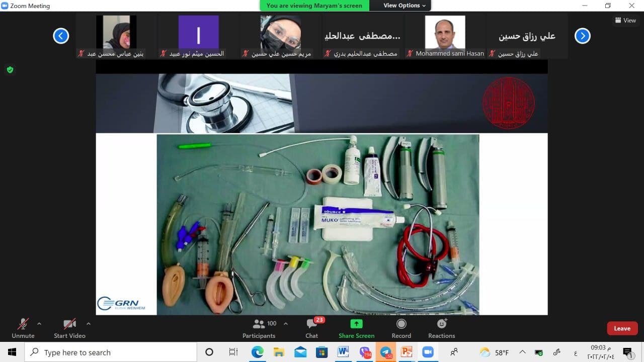Click the red Leave button
This screenshot has width=644, height=362.
622,328
